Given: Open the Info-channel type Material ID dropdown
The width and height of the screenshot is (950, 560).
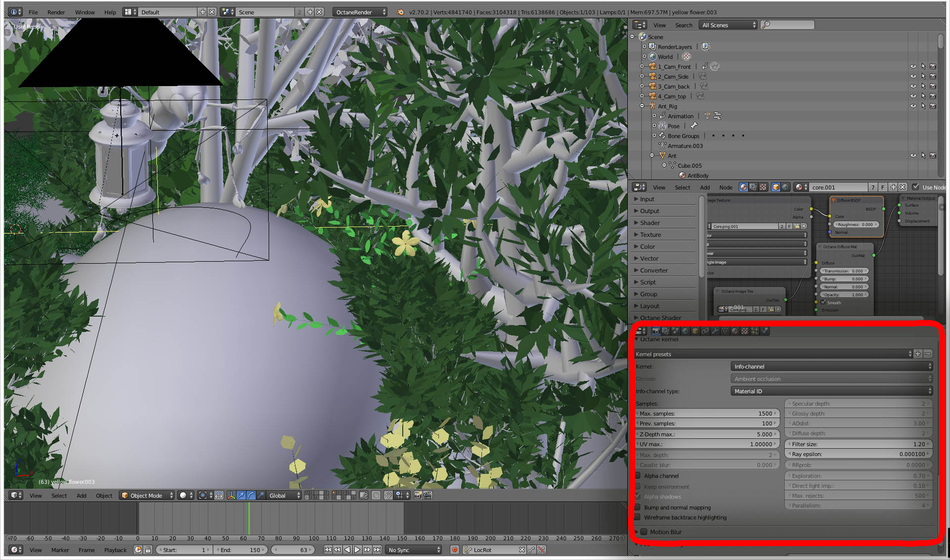Looking at the screenshot, I should [831, 391].
